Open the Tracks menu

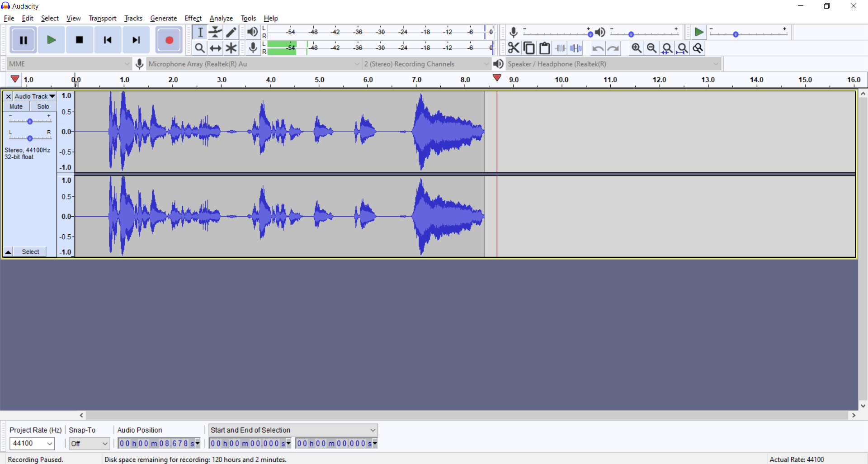[x=133, y=18]
